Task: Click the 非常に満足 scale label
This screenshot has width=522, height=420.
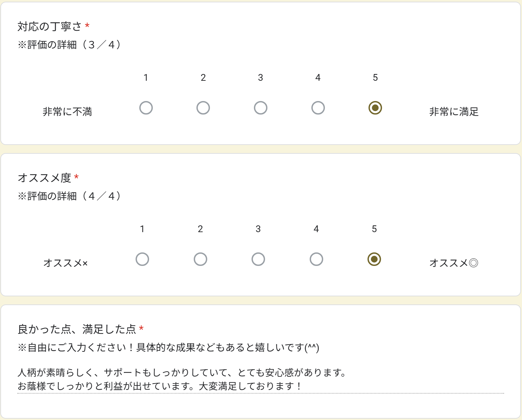Action: click(x=454, y=112)
